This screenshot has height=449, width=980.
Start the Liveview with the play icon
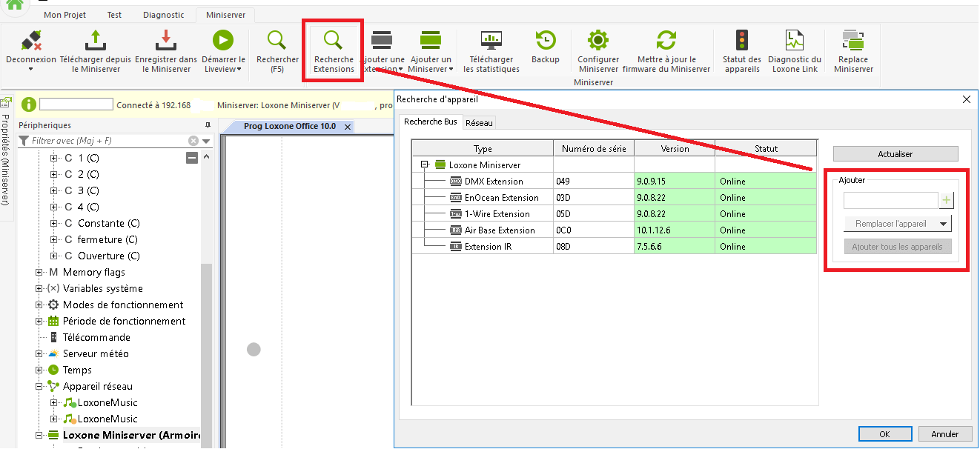point(222,41)
